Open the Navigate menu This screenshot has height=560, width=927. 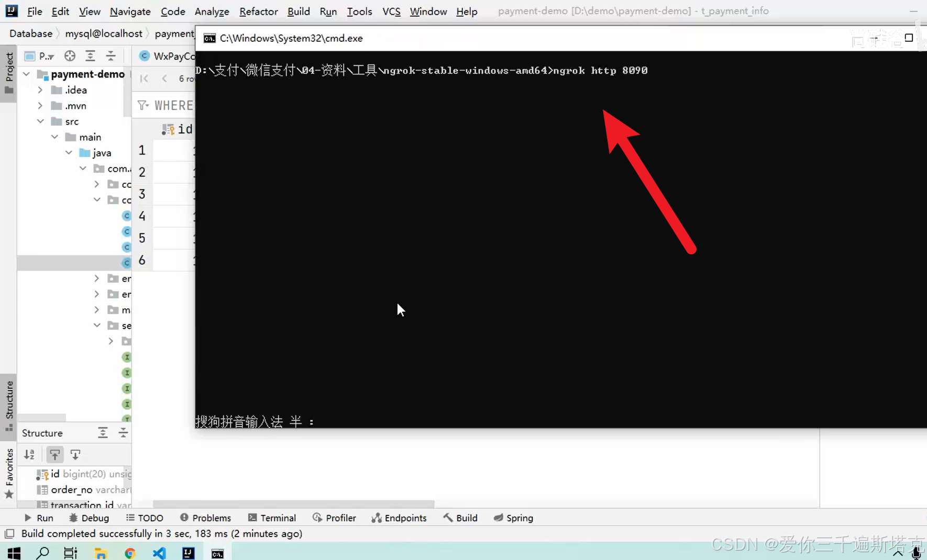pyautogui.click(x=130, y=11)
